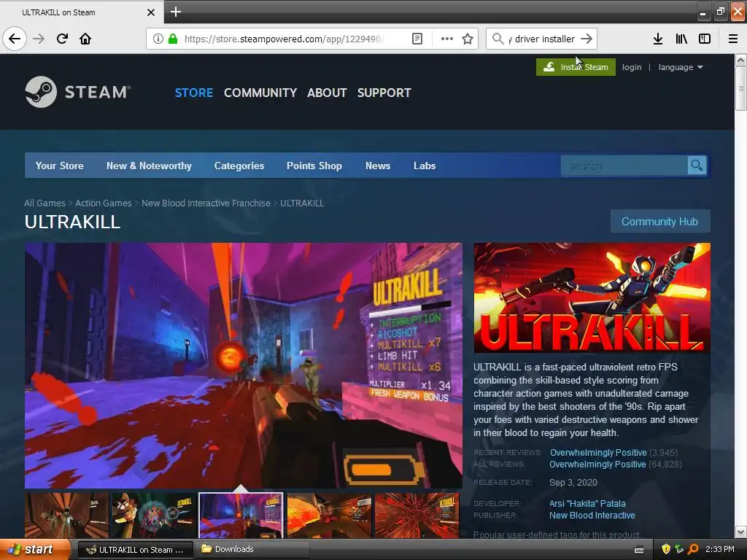Viewport: 747px width, 560px height.
Task: Click the magnifier tray icon
Action: pos(693,549)
